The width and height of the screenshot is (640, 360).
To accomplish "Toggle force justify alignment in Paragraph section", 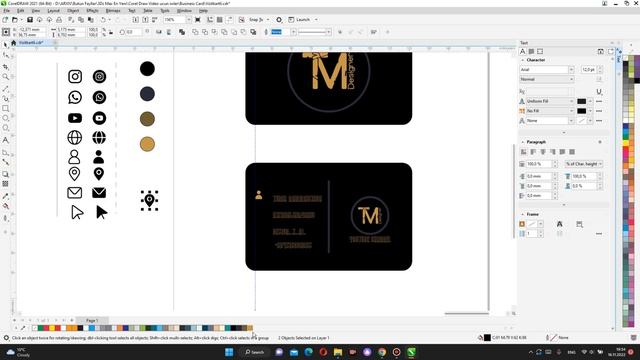I will (572, 152).
